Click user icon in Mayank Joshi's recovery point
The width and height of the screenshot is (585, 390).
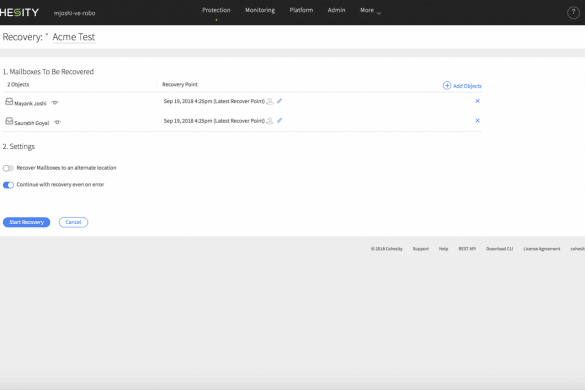[270, 101]
